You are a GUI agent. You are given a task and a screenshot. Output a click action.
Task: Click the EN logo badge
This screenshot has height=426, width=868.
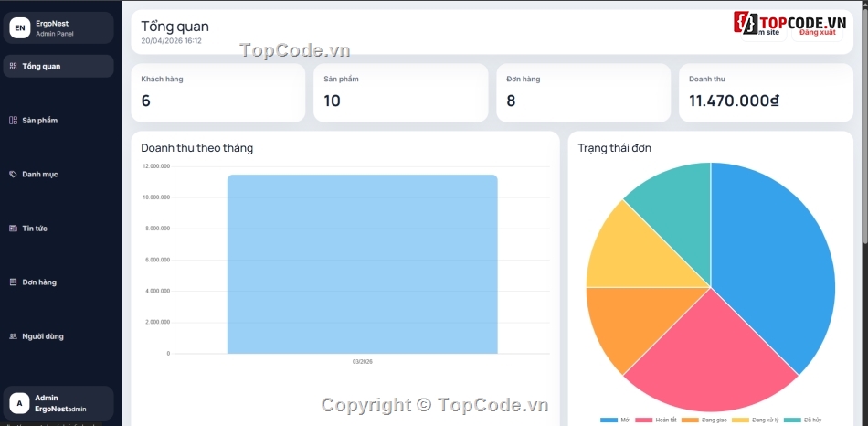tap(19, 27)
